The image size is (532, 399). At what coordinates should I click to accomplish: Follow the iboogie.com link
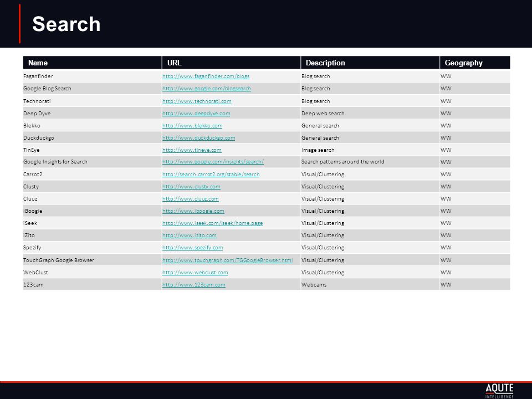pos(193,211)
